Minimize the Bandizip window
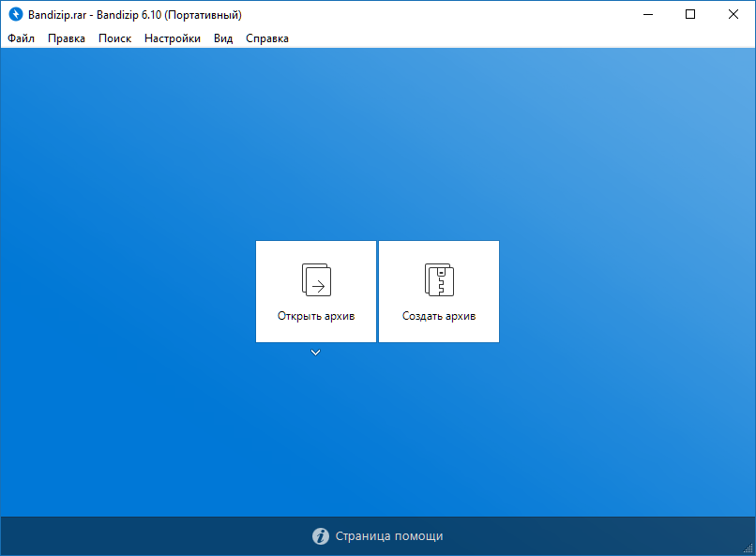 pyautogui.click(x=648, y=14)
